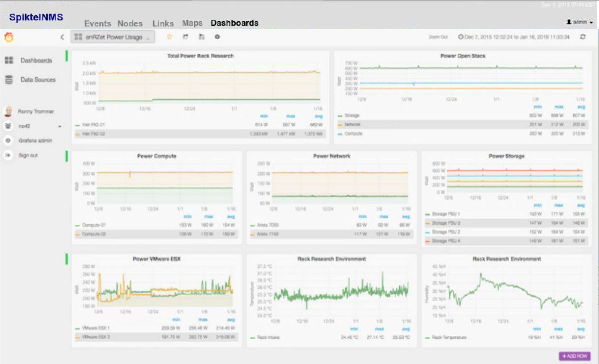
Task: Open the Power Storage panel title
Action: tap(506, 156)
